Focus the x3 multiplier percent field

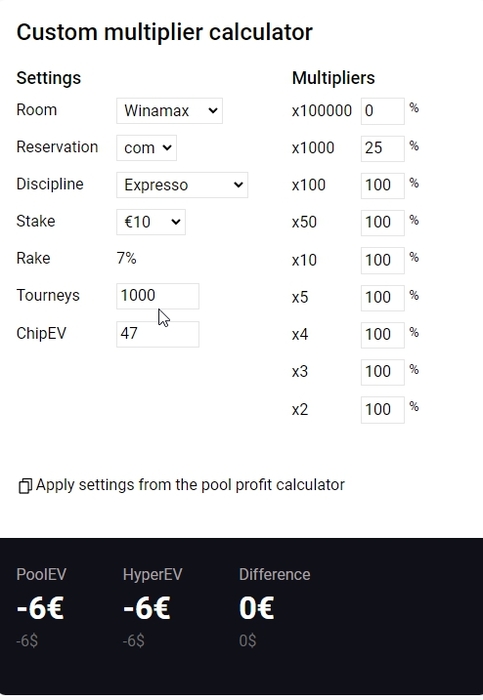click(383, 372)
